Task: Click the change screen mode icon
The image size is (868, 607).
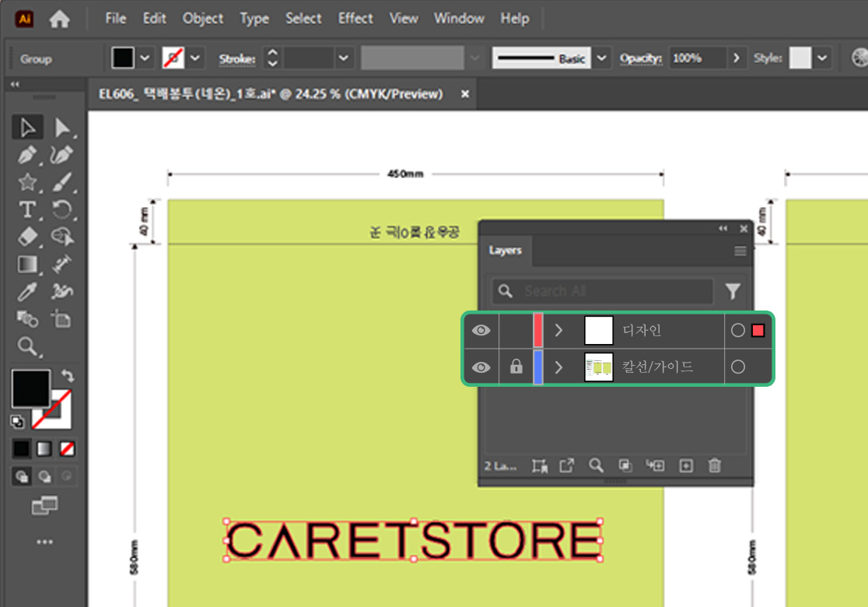Action: coord(45,505)
